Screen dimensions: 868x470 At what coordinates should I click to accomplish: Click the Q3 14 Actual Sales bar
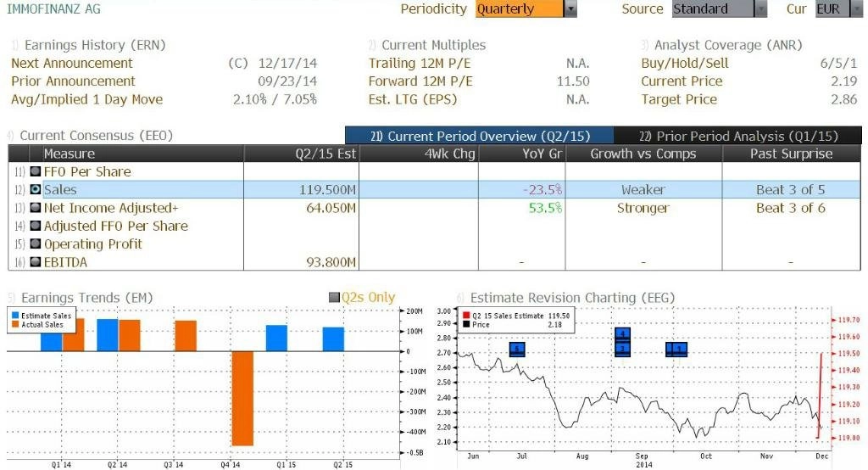[186, 336]
